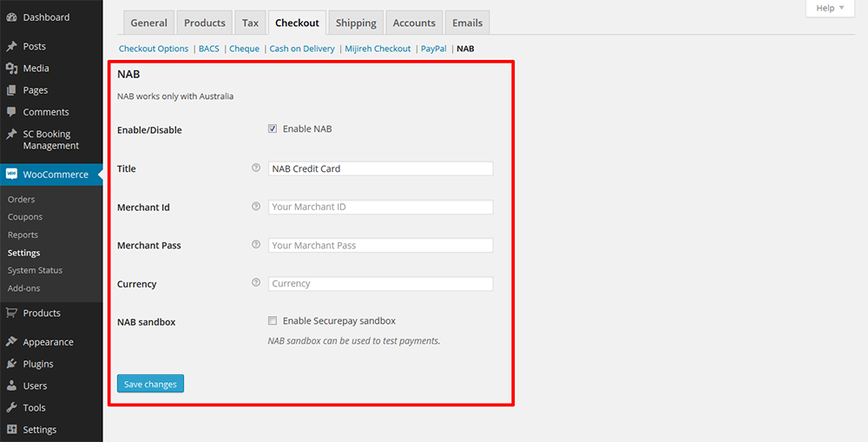Open Reports in WooCommerce submenu
Viewport: 868px width, 442px height.
point(23,234)
